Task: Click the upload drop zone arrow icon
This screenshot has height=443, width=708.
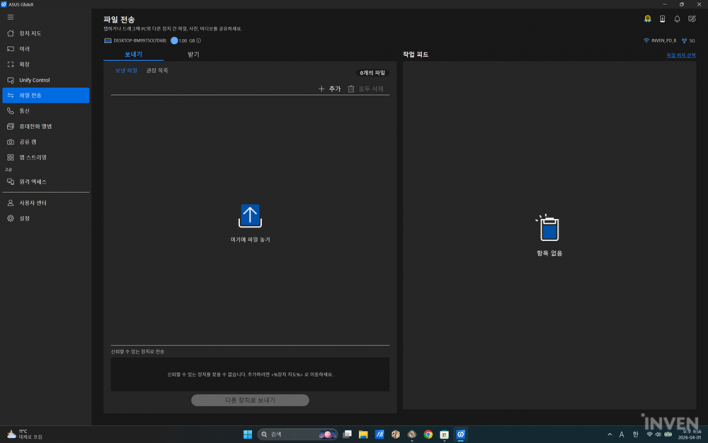Action: [250, 216]
